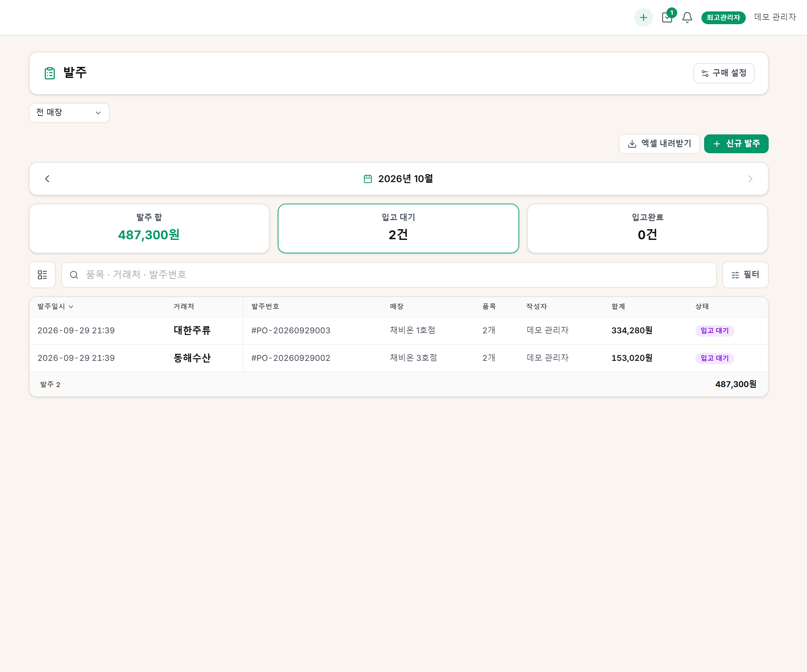This screenshot has width=807, height=672.
Task: Select the 발주 합 487,300원 card
Action: click(x=149, y=228)
